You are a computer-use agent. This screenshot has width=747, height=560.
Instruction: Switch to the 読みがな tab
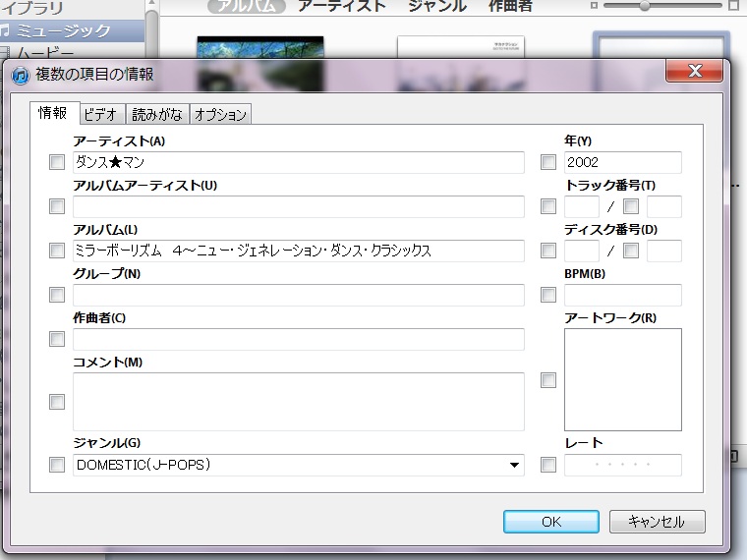tap(157, 114)
